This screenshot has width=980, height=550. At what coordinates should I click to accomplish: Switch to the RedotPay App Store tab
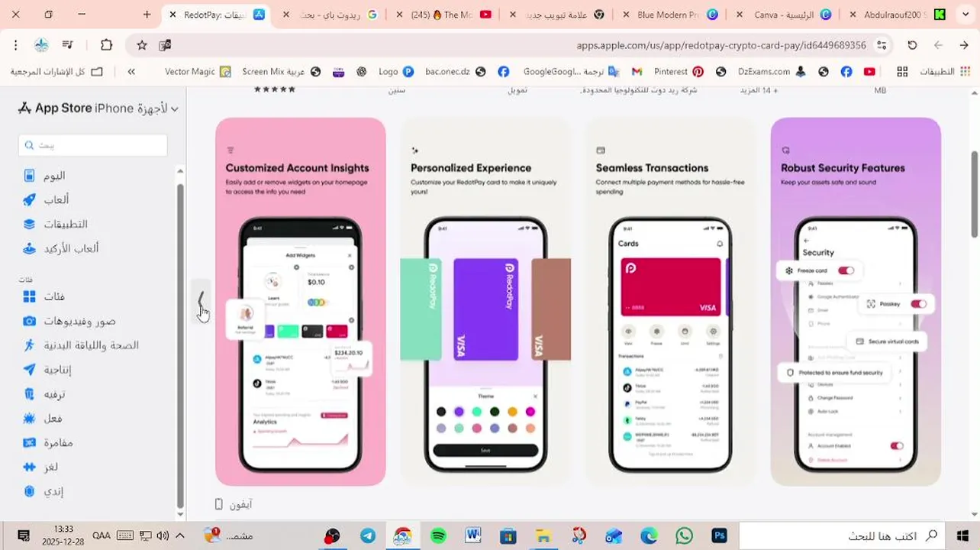[x=217, y=15]
